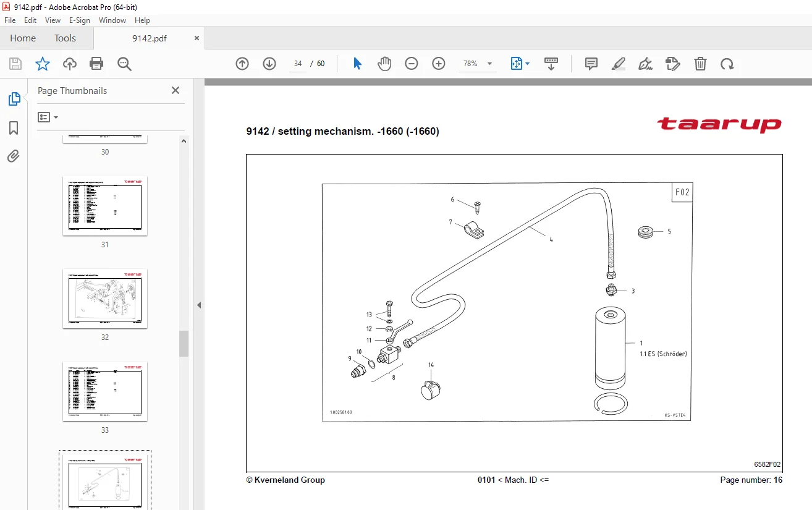This screenshot has height=510, width=812.
Task: Switch to the Tools tab
Action: click(x=65, y=38)
